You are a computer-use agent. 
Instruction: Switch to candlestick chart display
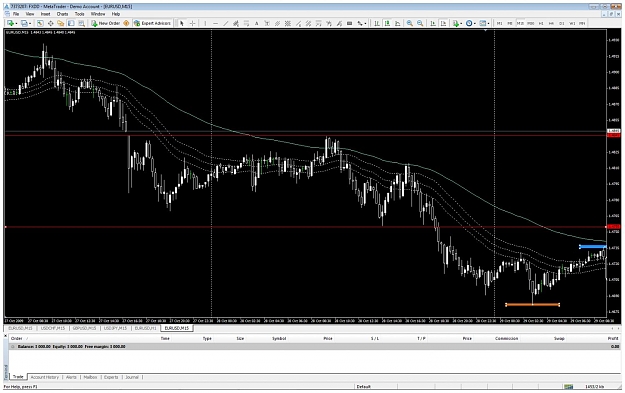click(387, 23)
